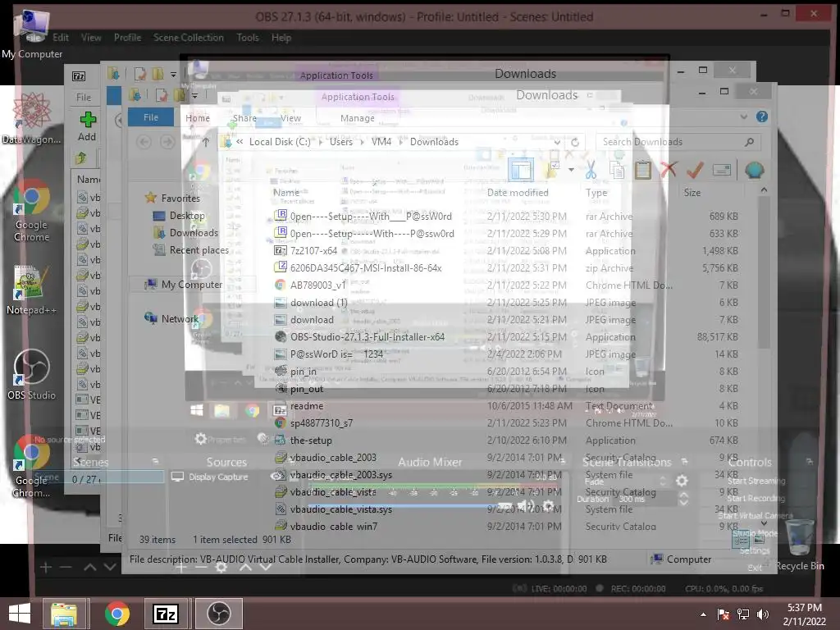Click OBS icon in Windows taskbar

(218, 614)
